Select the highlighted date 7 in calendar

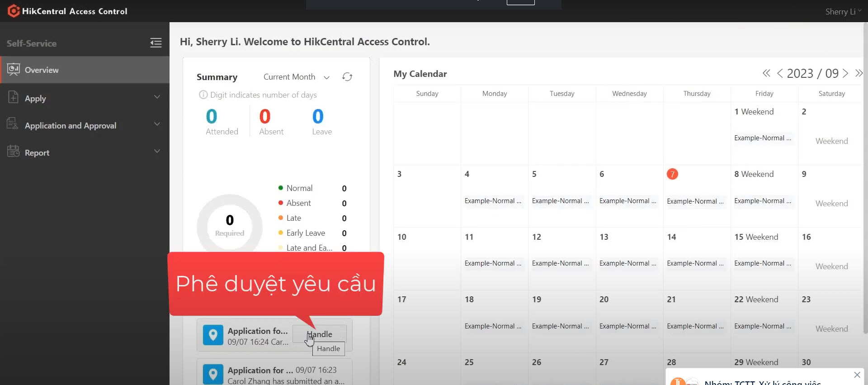coord(672,174)
